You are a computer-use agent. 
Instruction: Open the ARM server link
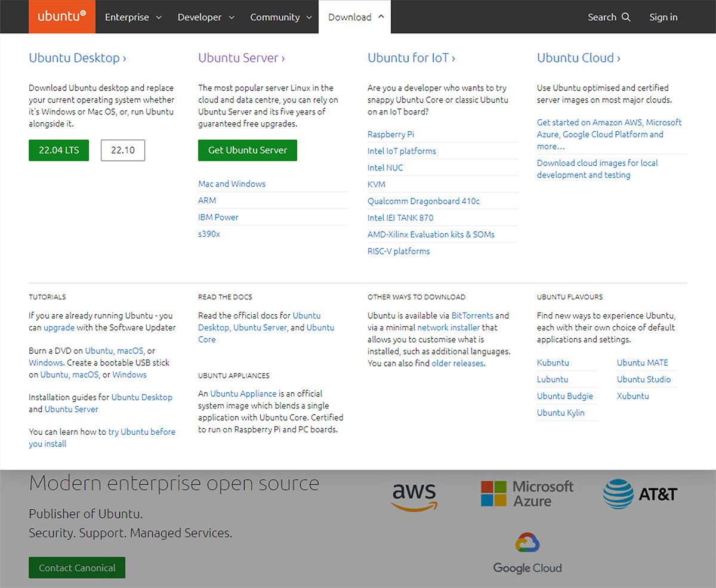point(207,200)
